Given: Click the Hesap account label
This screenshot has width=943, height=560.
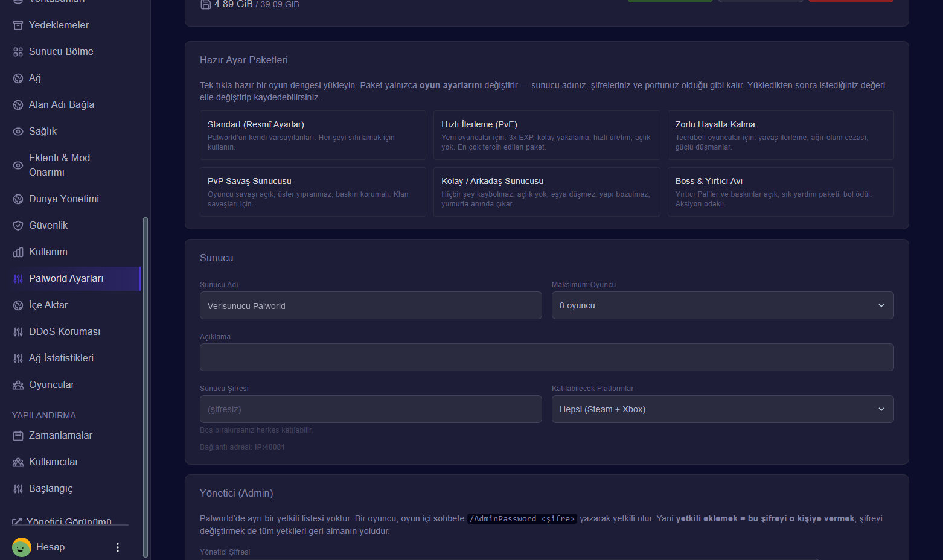Looking at the screenshot, I should click(x=50, y=547).
